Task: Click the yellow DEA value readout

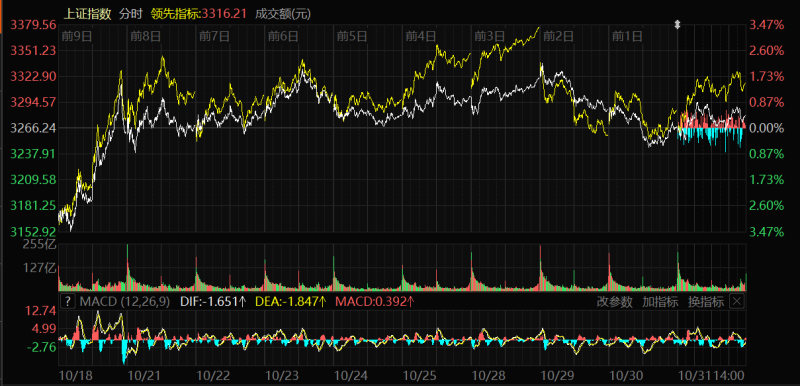Action: (x=291, y=302)
